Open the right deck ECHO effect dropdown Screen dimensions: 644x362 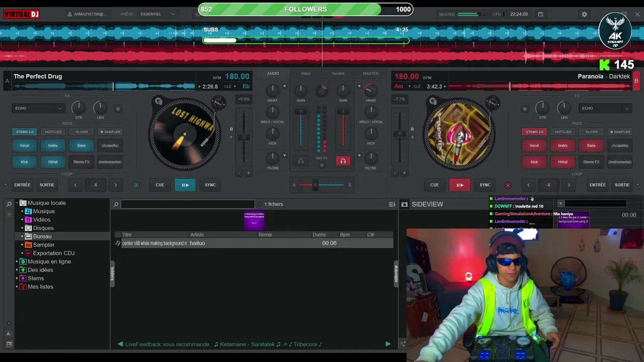(x=605, y=108)
